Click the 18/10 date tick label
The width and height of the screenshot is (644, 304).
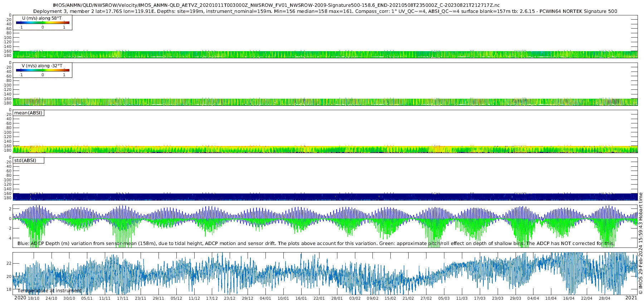(x=34, y=298)
